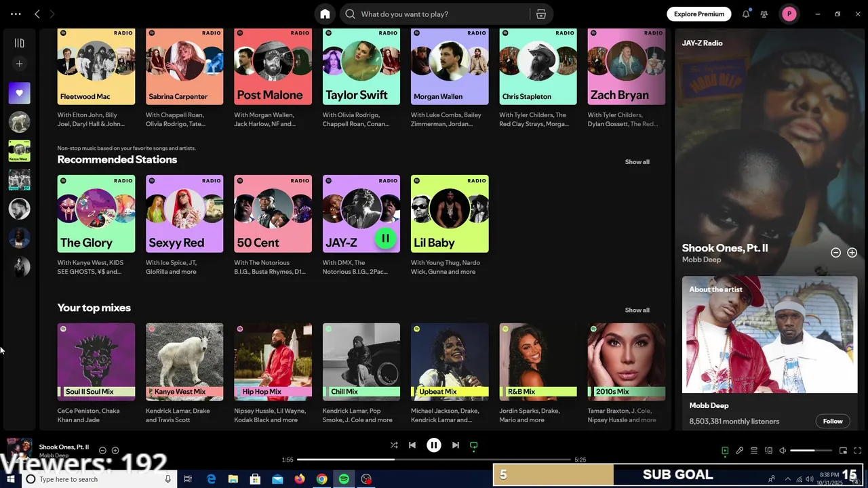
Task: Toggle the lyrics microphone icon
Action: [x=740, y=451]
